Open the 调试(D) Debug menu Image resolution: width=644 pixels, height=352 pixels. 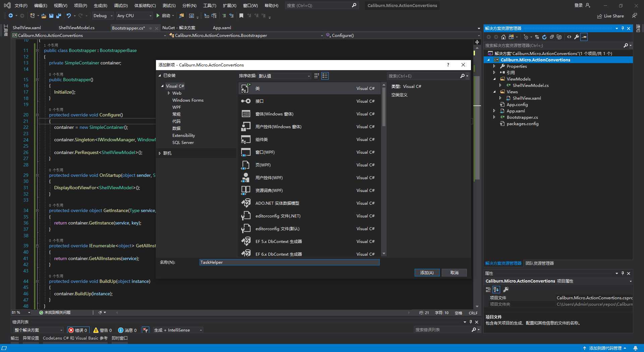click(x=121, y=5)
